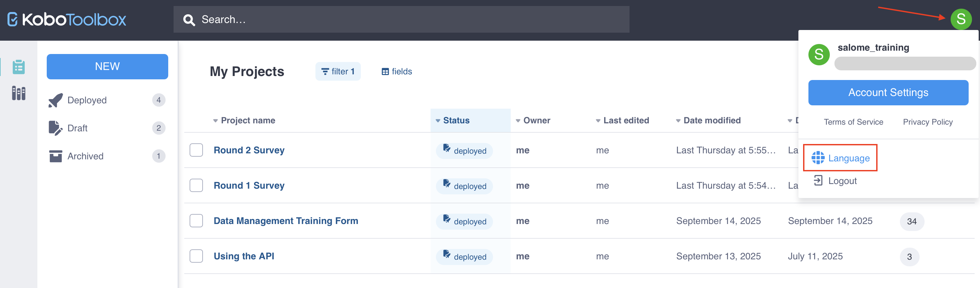The image size is (980, 288).
Task: Show Archived projects via box icon
Action: click(x=55, y=156)
